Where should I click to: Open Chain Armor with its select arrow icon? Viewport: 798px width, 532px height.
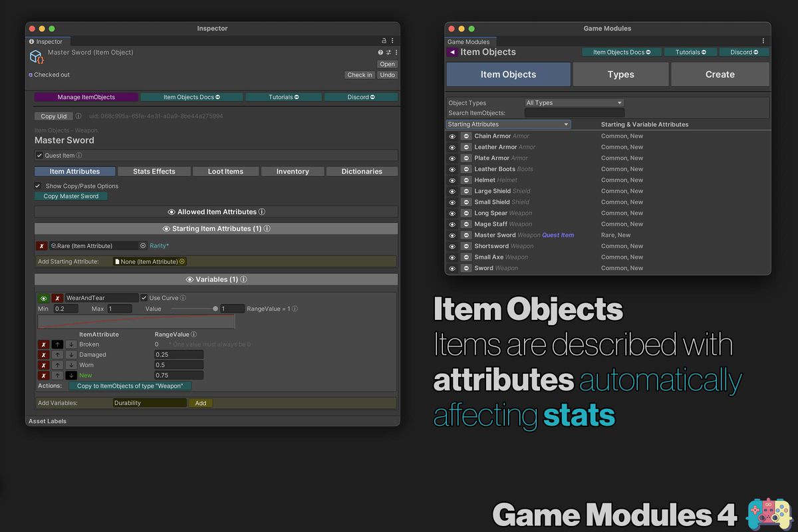click(x=466, y=136)
